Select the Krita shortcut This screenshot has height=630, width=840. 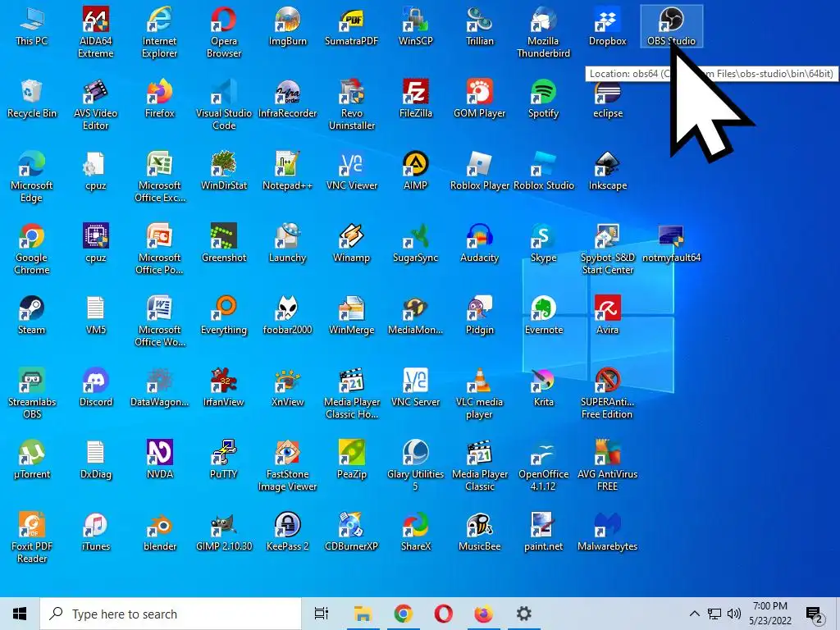(x=543, y=388)
